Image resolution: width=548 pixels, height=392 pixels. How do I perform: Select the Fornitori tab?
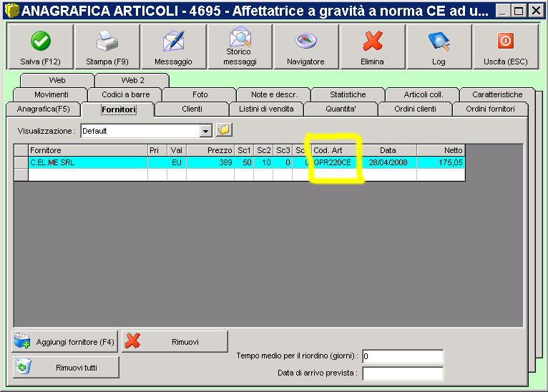pyautogui.click(x=118, y=109)
